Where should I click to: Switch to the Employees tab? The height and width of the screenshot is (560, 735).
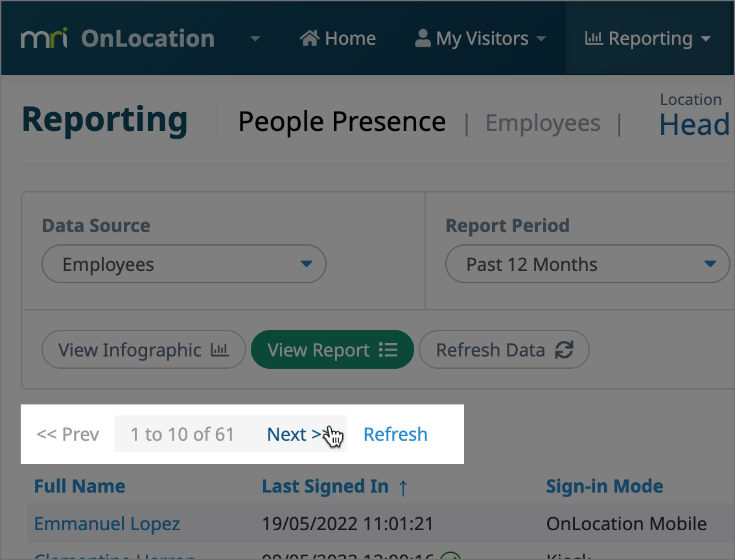click(542, 122)
